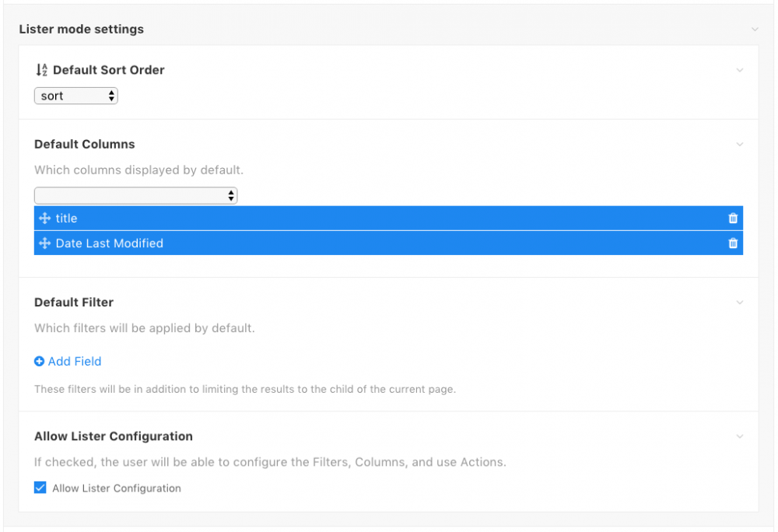778x532 pixels.
Task: Collapse the Lister mode settings section
Action: [x=754, y=30]
